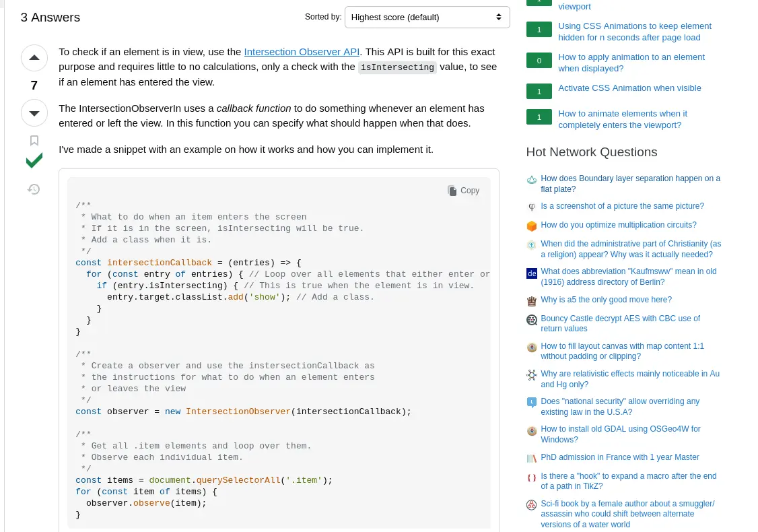The image size is (758, 532).
Task: Open the answer's revision timeline via clock icon
Action: 34,189
